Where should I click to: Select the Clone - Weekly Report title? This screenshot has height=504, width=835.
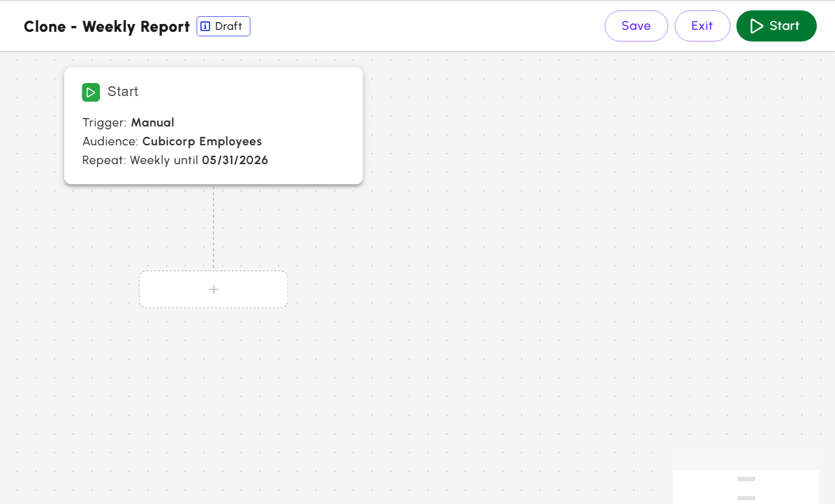106,27
